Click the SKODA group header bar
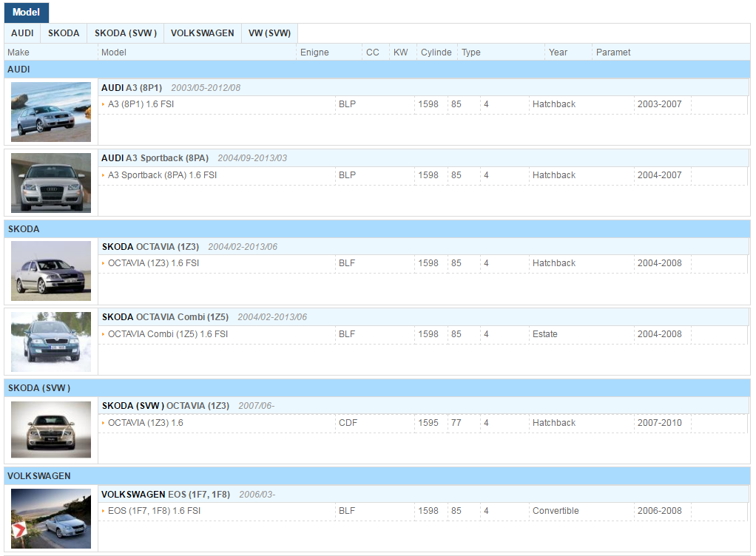This screenshot has width=756, height=556. (x=377, y=229)
